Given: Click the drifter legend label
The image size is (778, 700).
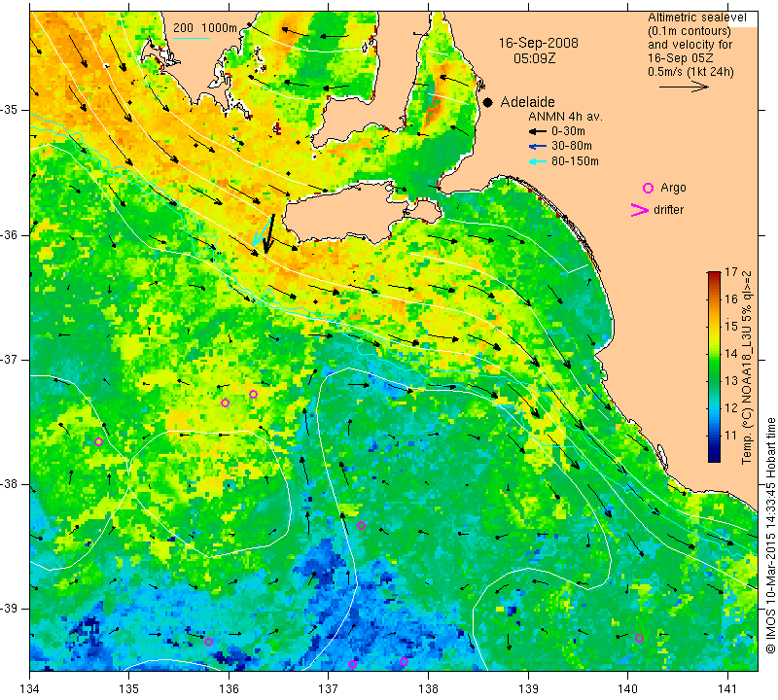Looking at the screenshot, I should [x=668, y=210].
